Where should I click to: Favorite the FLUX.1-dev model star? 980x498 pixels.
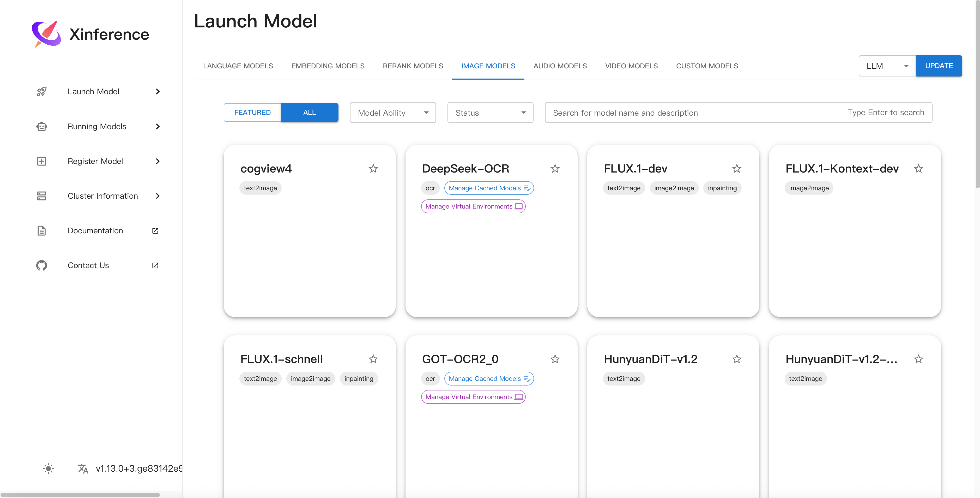(x=737, y=168)
